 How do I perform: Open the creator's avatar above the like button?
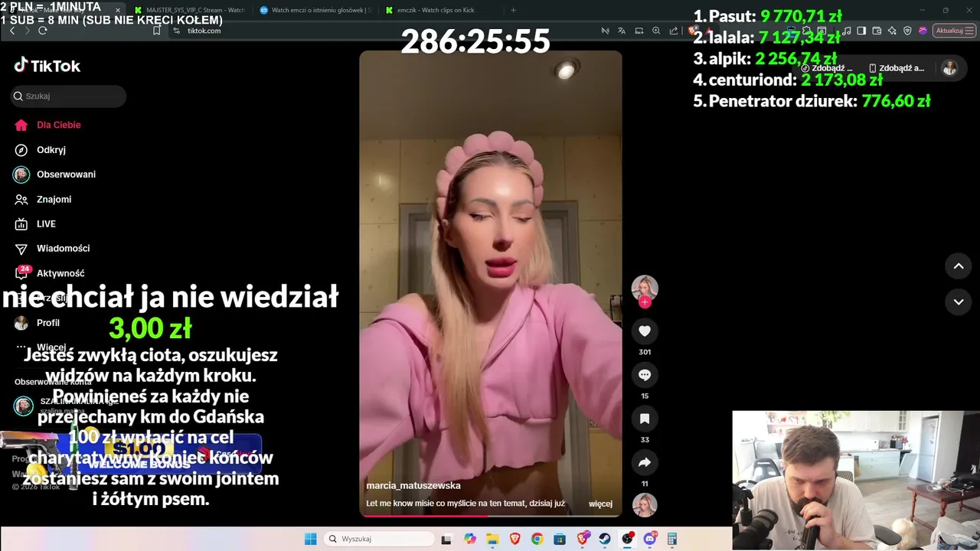(645, 288)
